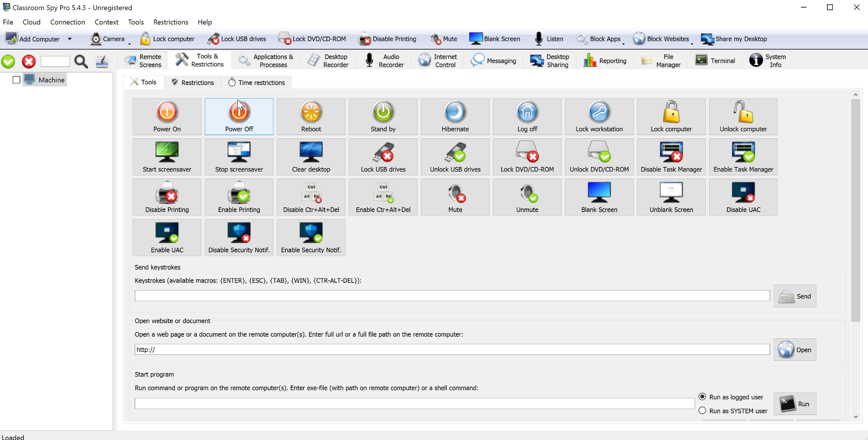Click the vertical scrollbar down arrow
Viewport: 868px width, 440px height.
[x=855, y=417]
